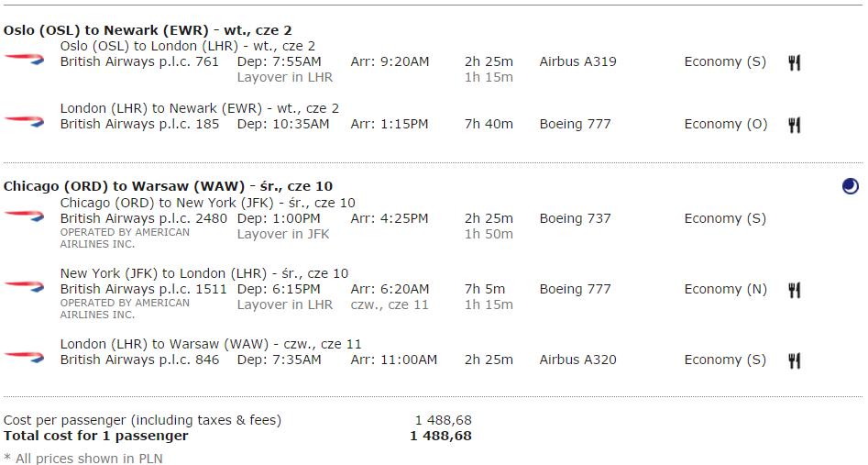The image size is (868, 465).
Task: Click the meal icon on the London to Newark segment
Action: point(795,126)
